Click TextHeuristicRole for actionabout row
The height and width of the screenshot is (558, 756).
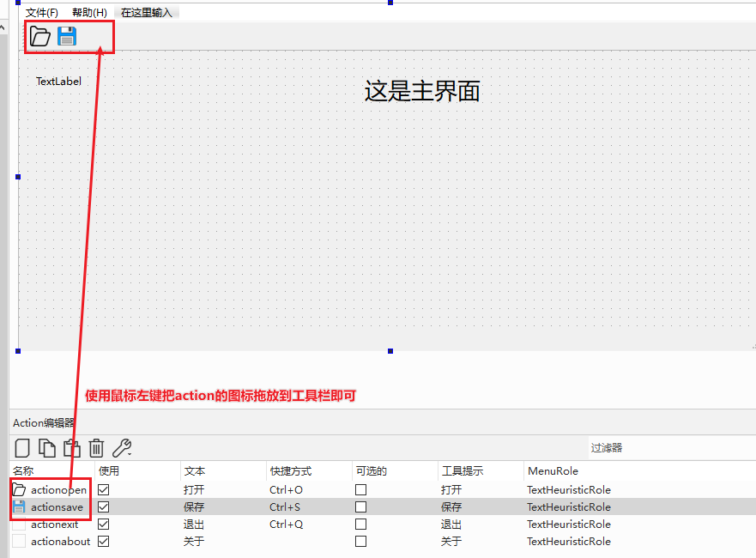click(x=569, y=541)
